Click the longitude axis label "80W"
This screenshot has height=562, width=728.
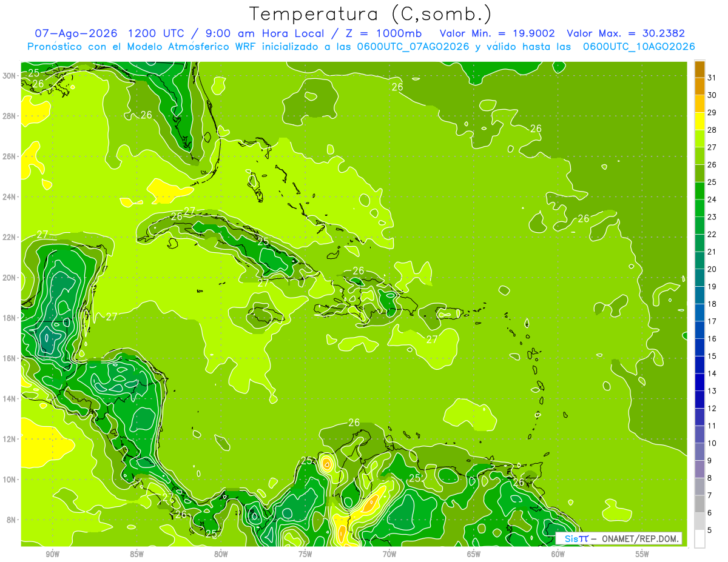click(221, 554)
